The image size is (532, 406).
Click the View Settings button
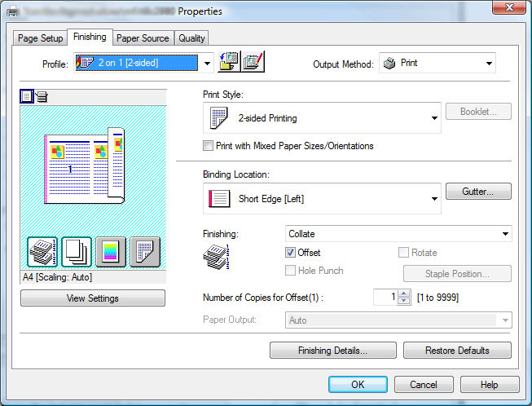93,298
